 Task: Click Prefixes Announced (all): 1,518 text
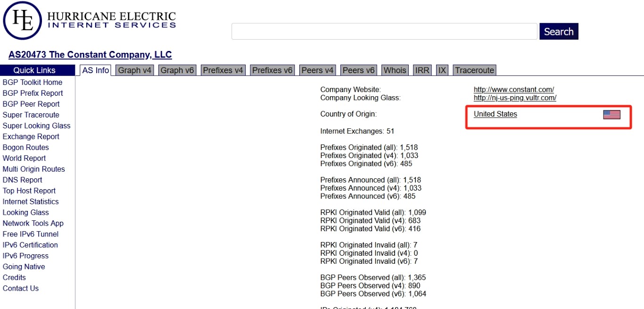[371, 180]
